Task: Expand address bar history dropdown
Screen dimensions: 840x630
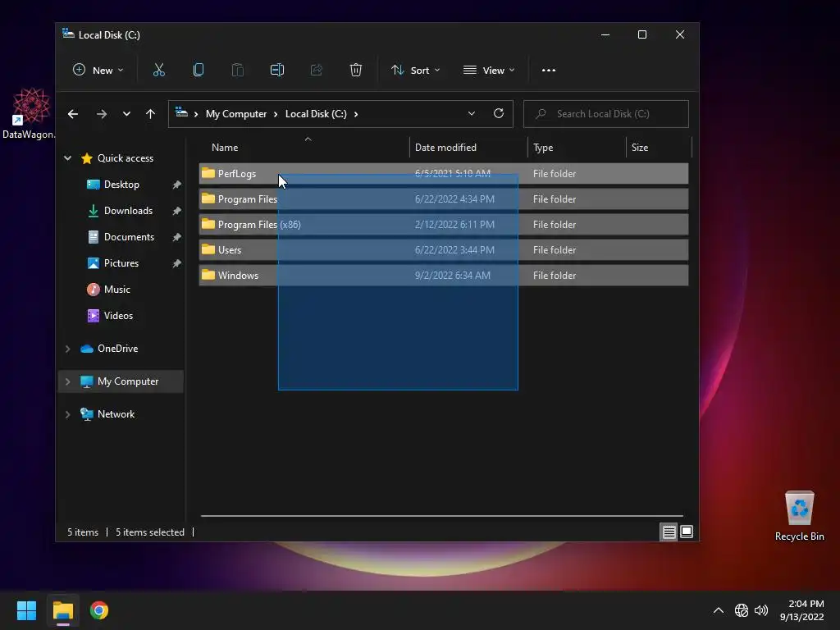Action: (472, 113)
